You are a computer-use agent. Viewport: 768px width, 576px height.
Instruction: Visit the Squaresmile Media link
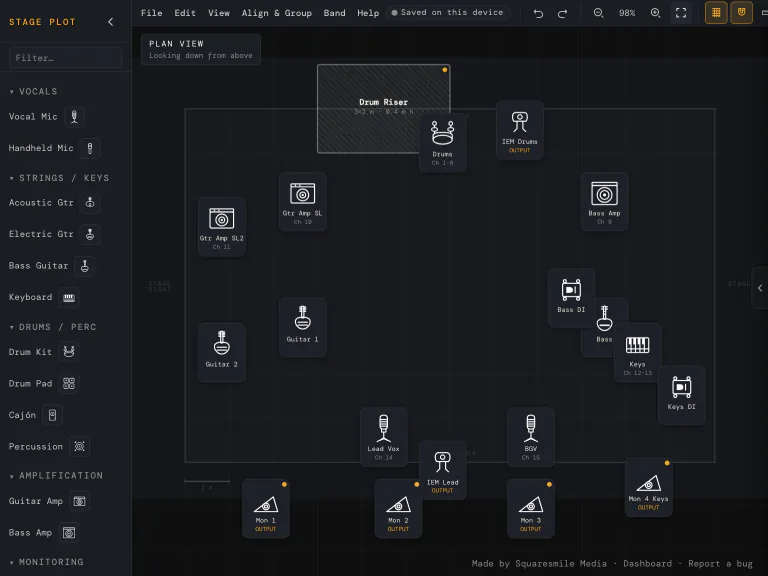pyautogui.click(x=561, y=564)
